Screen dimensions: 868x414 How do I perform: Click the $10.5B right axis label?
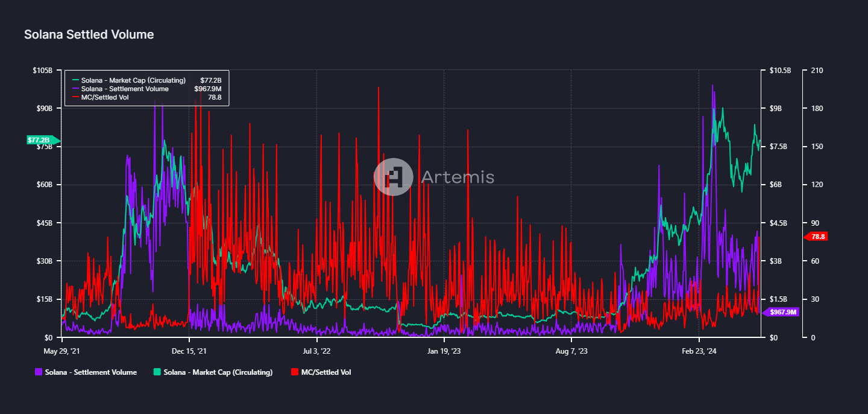(780, 71)
